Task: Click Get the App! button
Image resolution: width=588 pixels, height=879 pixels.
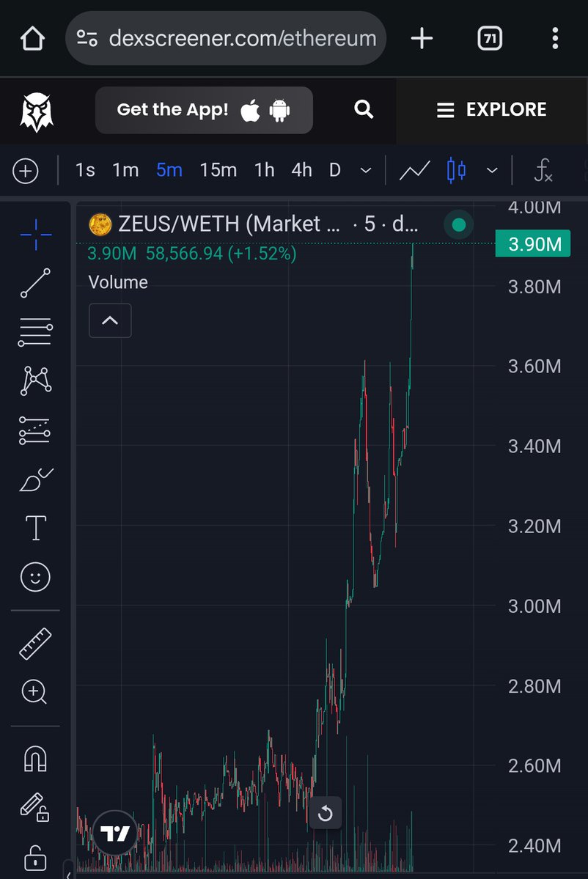Action: [204, 110]
